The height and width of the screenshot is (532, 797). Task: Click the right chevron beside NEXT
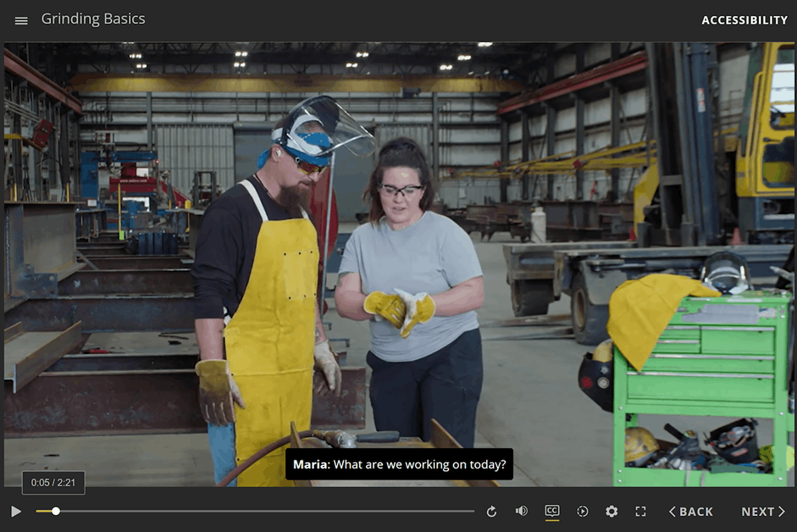(781, 511)
